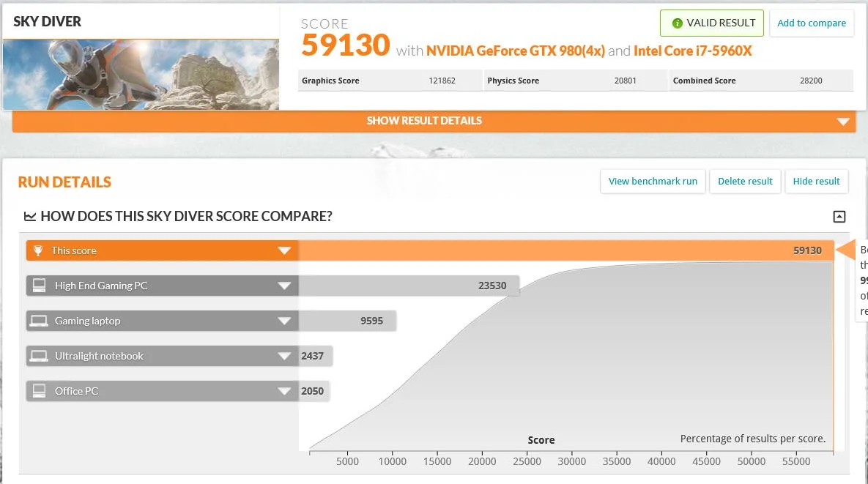868x484 pixels.
Task: Click the Office PC computer icon
Action: coord(39,391)
